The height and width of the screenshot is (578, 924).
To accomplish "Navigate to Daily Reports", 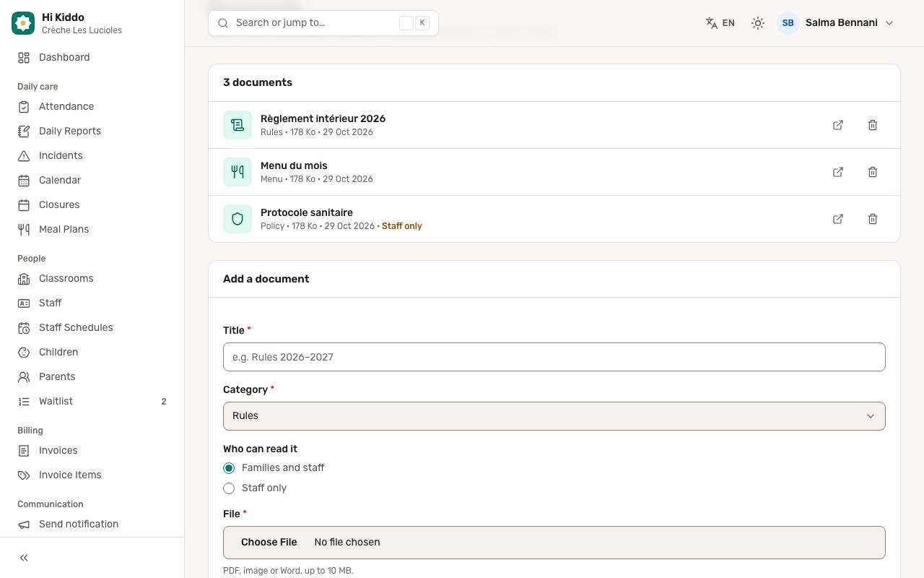I will click(x=92, y=131).
